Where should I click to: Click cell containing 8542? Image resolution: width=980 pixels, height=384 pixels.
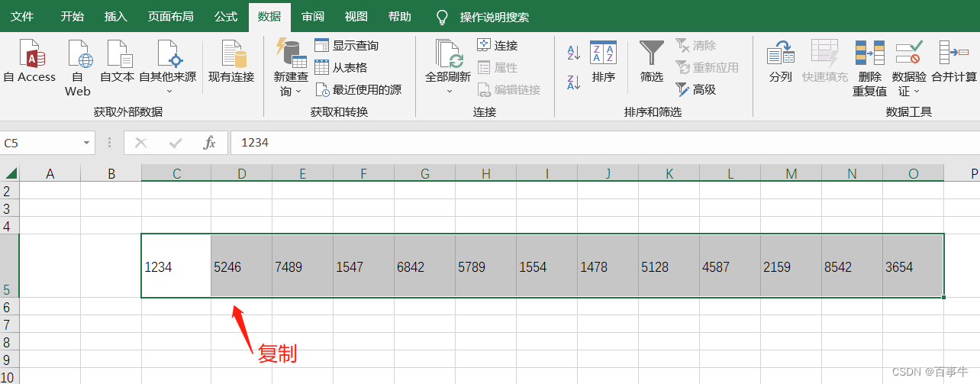click(x=853, y=266)
